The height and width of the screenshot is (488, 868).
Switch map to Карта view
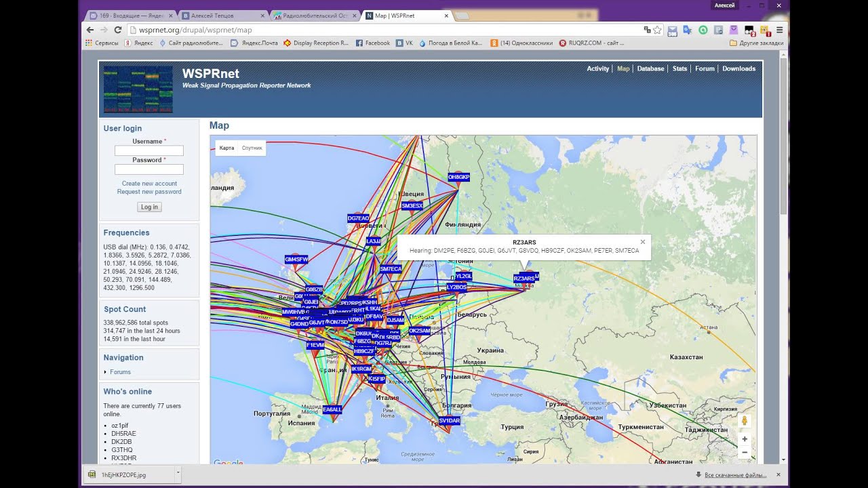coord(227,148)
